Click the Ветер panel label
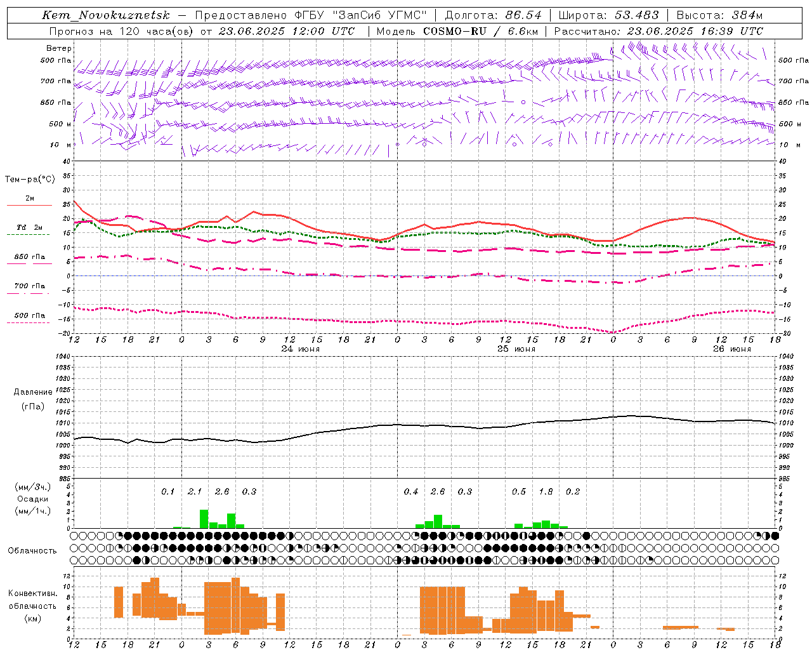Viewport: 812px width, 650px height. 59,48
